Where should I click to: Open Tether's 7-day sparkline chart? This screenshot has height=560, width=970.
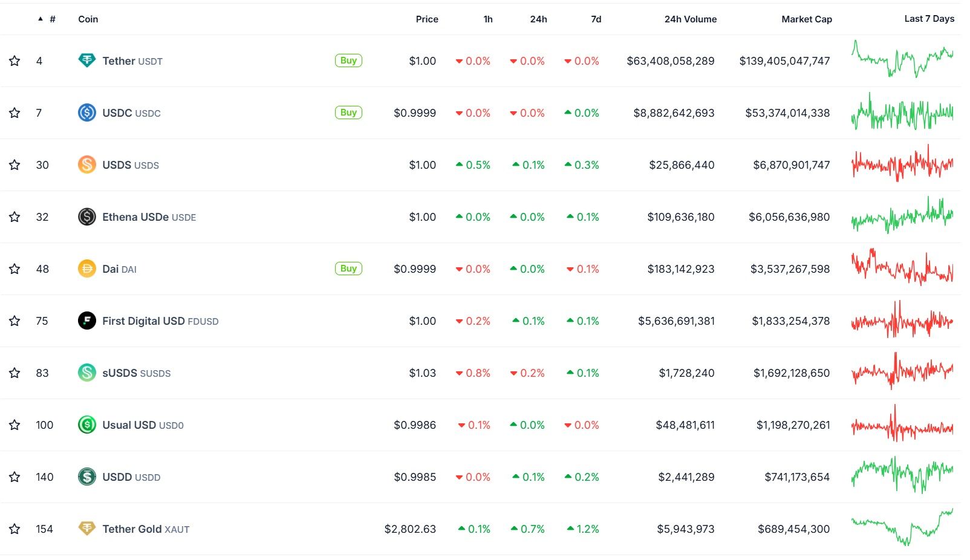(902, 59)
